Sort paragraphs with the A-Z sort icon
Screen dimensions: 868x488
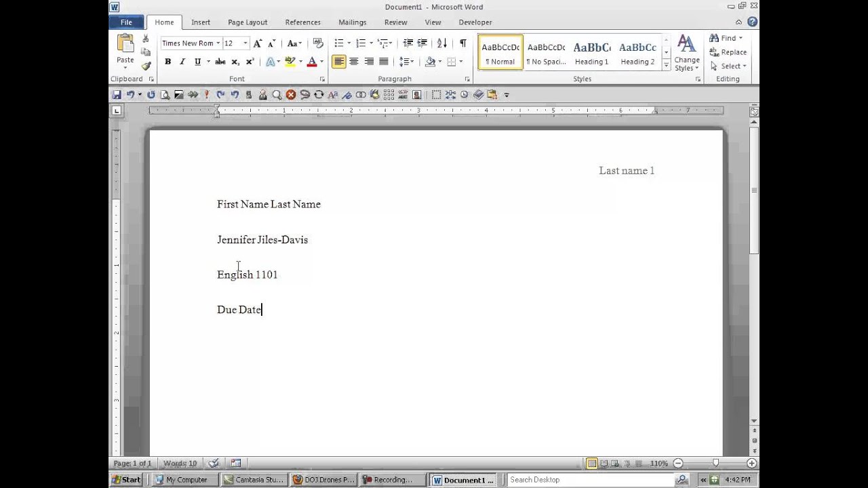(442, 43)
